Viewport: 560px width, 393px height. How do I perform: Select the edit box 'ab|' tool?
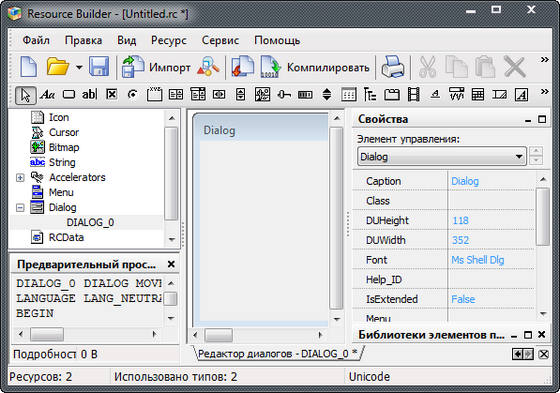pos(89,95)
